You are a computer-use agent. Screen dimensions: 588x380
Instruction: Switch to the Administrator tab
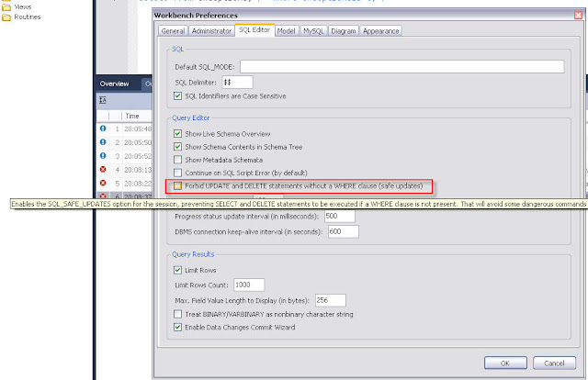coord(211,31)
